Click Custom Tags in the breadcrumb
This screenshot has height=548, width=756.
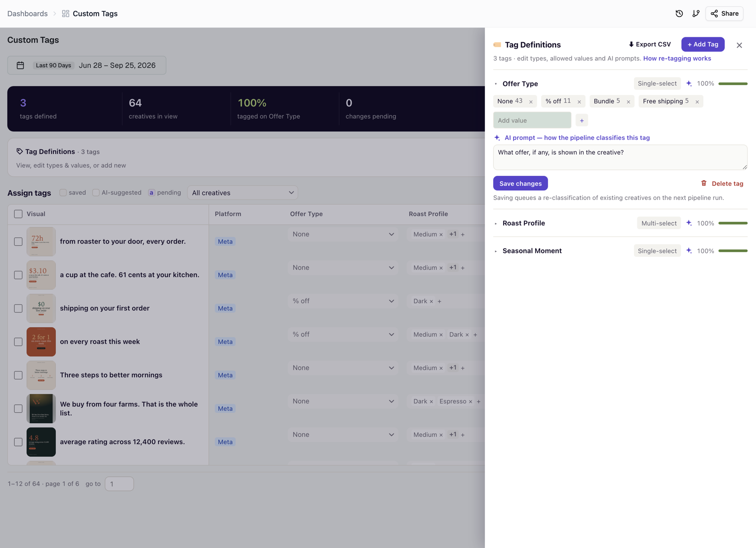click(x=95, y=14)
